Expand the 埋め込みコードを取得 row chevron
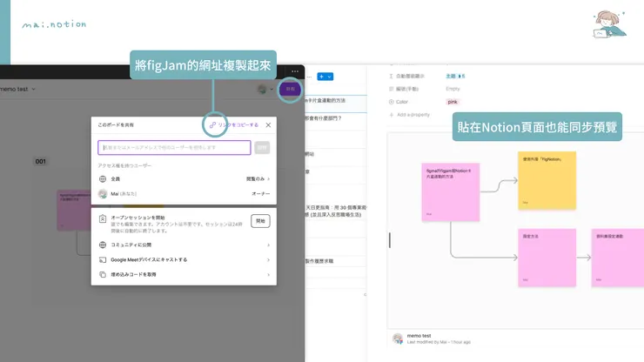This screenshot has width=644, height=362. tap(269, 274)
